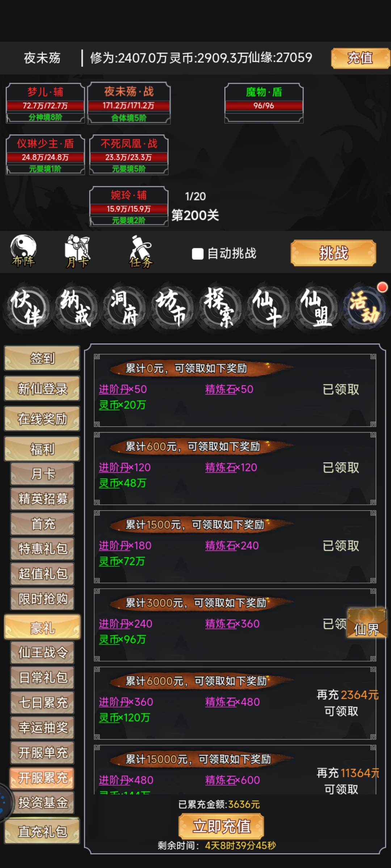The height and width of the screenshot is (868, 391).
Task: Open the 伙伴 companions round icon
Action: coord(26,308)
